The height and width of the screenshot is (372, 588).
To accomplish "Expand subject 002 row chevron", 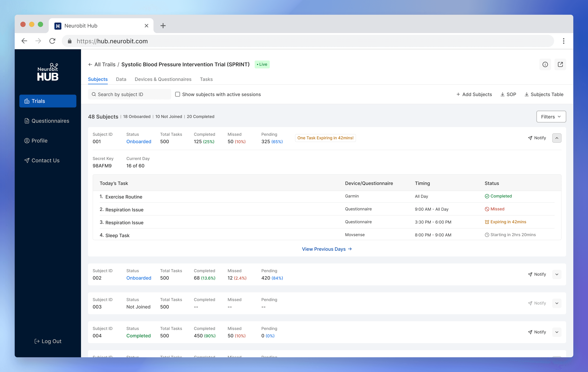I will point(557,274).
